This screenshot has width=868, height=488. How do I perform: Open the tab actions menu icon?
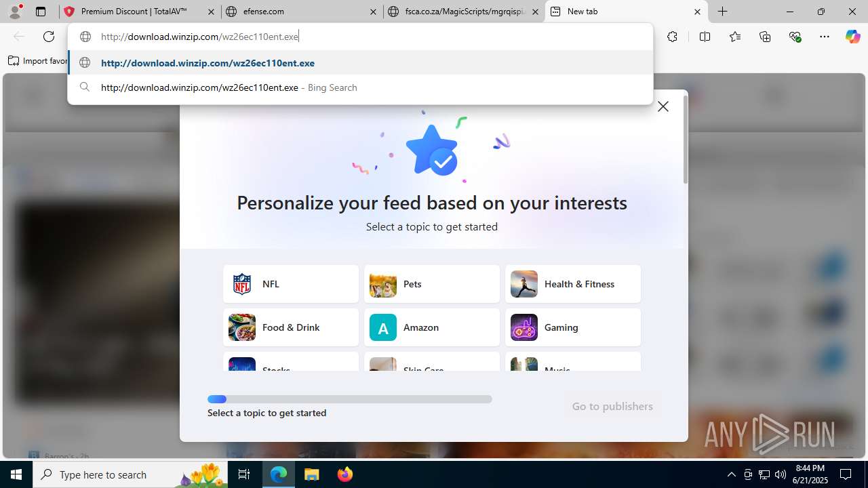(41, 12)
